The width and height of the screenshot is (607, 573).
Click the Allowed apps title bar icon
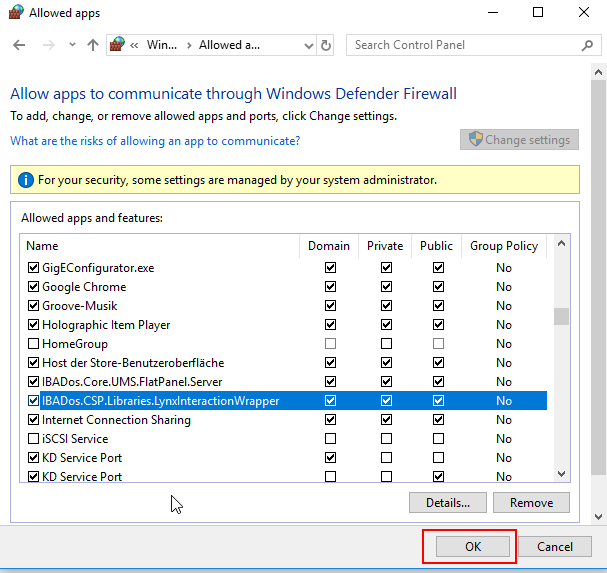(16, 12)
